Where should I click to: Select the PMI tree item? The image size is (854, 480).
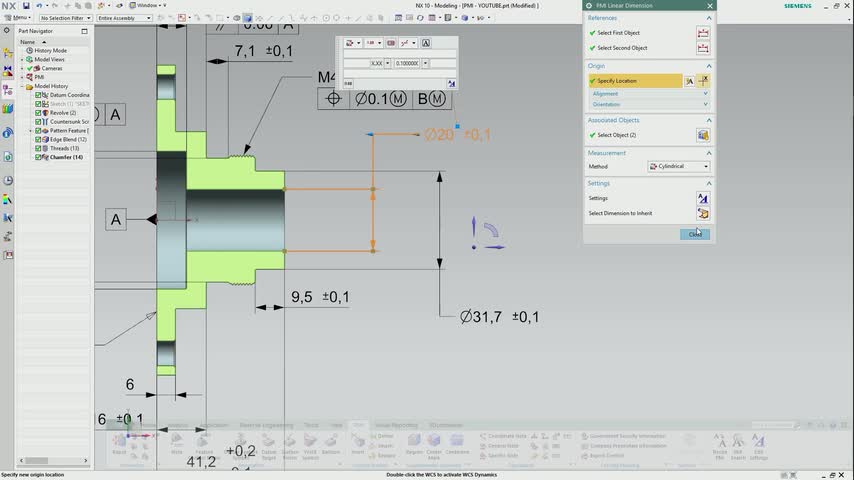click(39, 77)
